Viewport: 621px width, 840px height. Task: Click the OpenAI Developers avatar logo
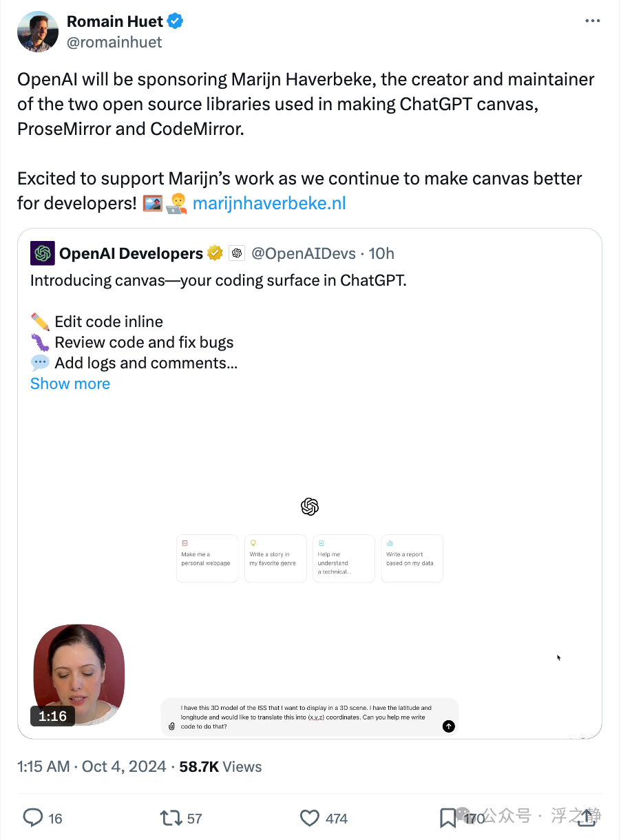pyautogui.click(x=43, y=253)
